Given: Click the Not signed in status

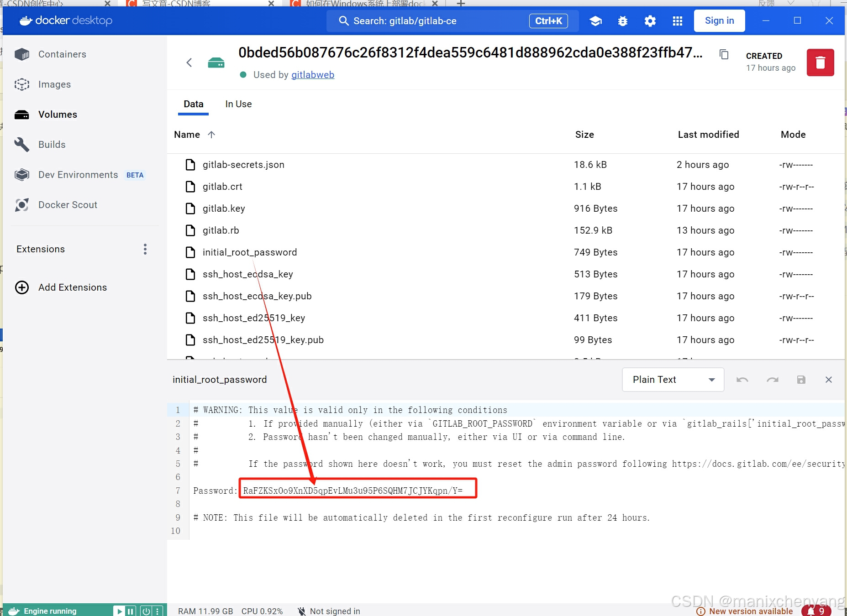Looking at the screenshot, I should pyautogui.click(x=329, y=611).
